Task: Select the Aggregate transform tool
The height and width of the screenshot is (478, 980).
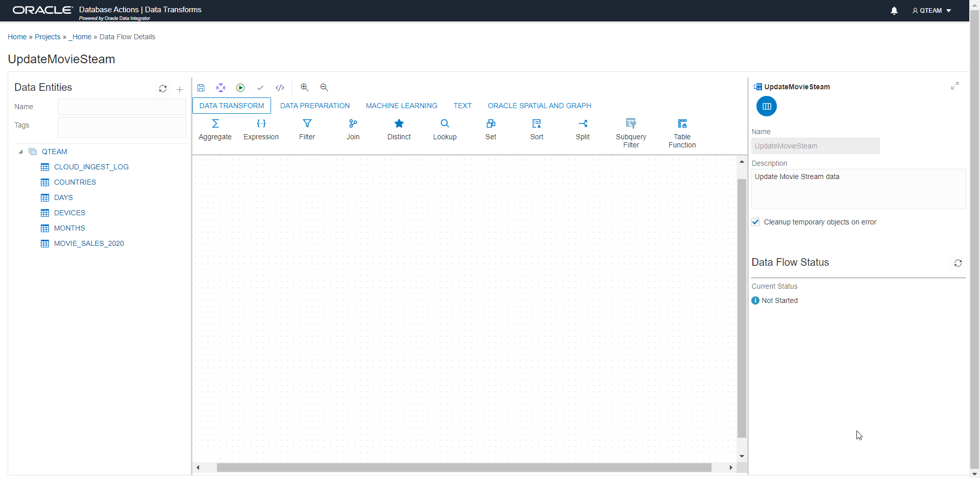Action: (x=215, y=130)
